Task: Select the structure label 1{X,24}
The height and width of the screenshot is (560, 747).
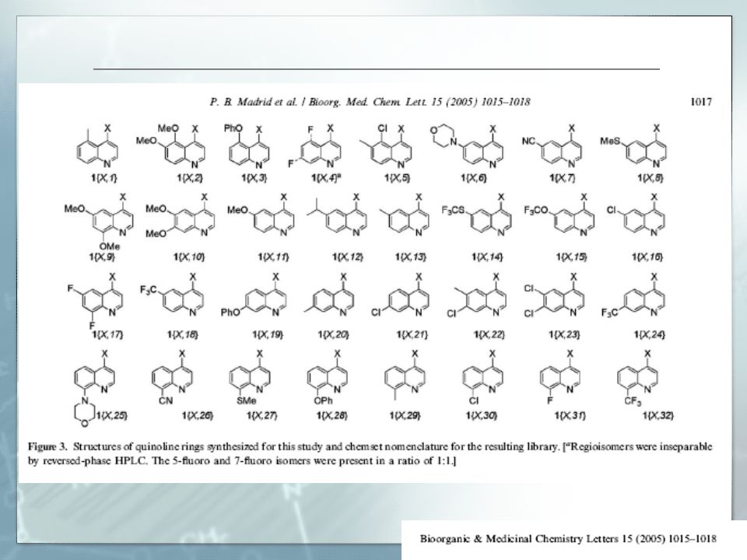Action: coord(649,334)
